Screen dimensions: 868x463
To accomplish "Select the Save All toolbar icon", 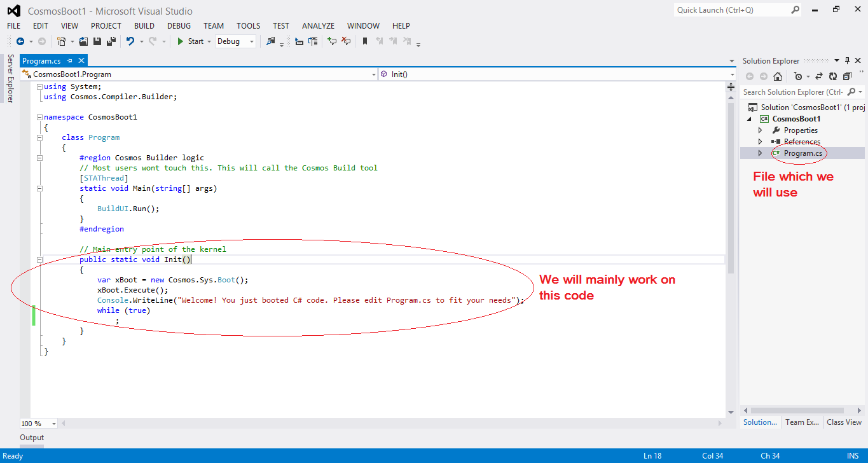I will (x=110, y=41).
